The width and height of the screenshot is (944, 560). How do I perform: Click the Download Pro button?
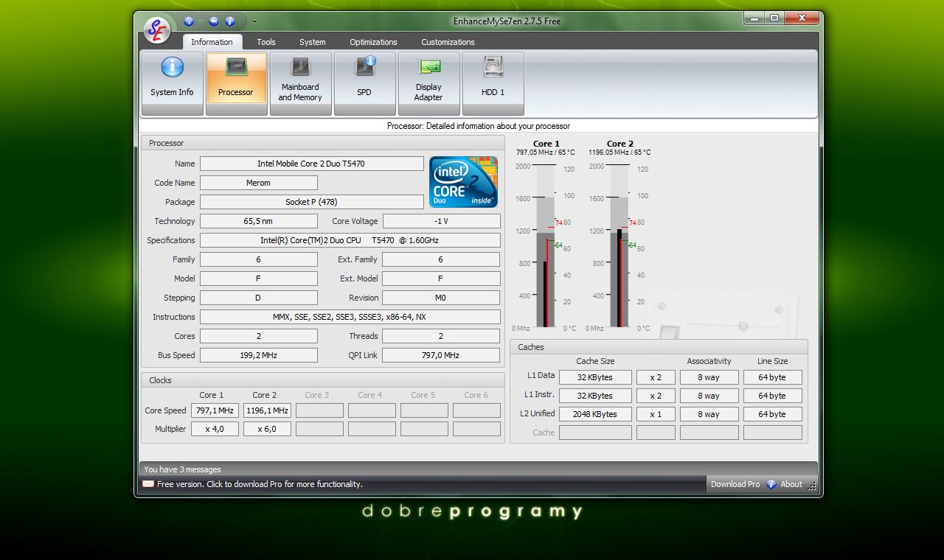735,484
